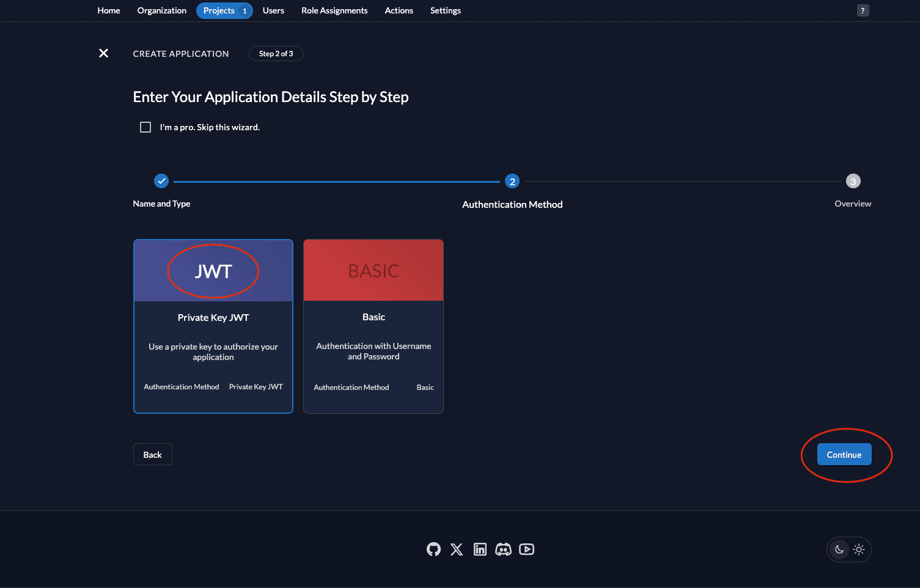Open the Projects tab

click(x=219, y=10)
